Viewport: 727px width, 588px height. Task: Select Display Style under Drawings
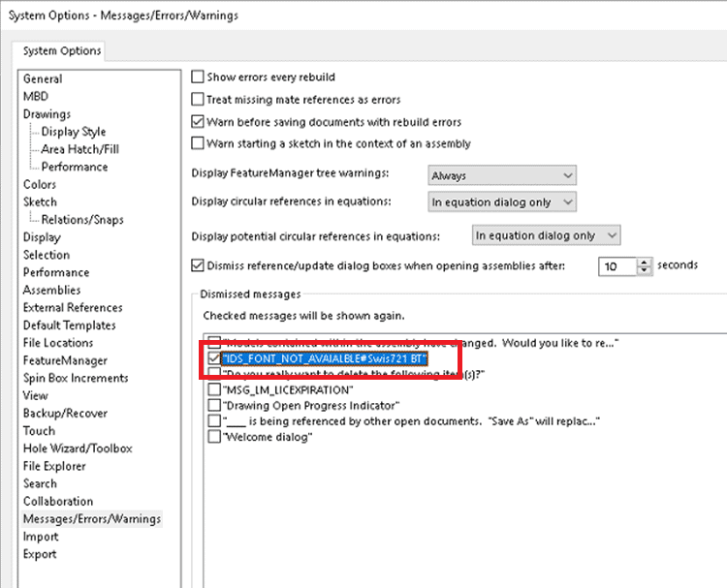coord(74,132)
